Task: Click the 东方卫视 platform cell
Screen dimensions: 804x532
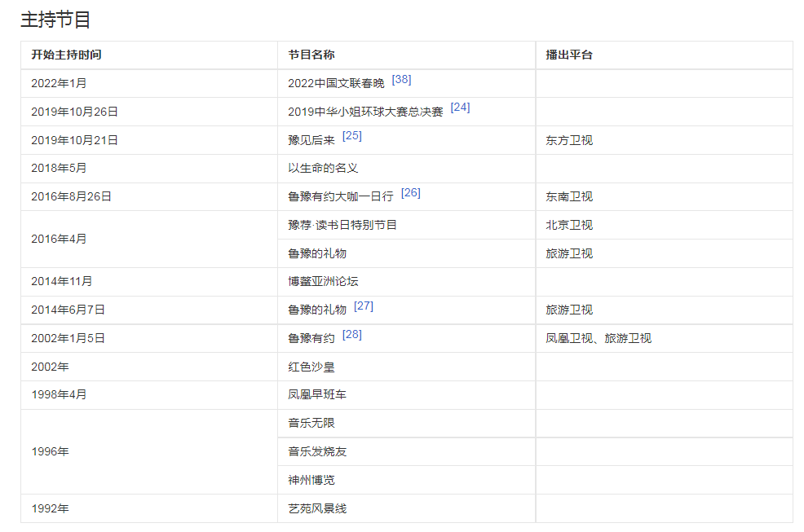Action: point(568,140)
